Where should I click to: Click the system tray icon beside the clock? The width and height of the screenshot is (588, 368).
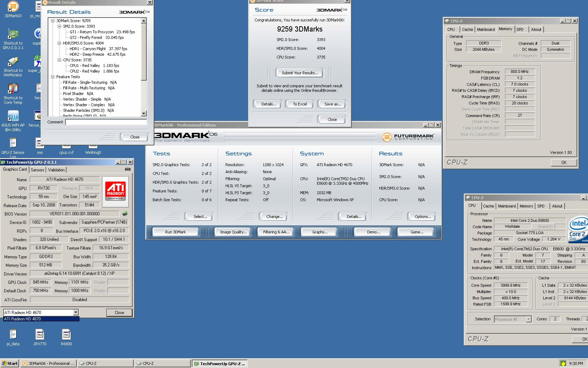click(x=563, y=363)
